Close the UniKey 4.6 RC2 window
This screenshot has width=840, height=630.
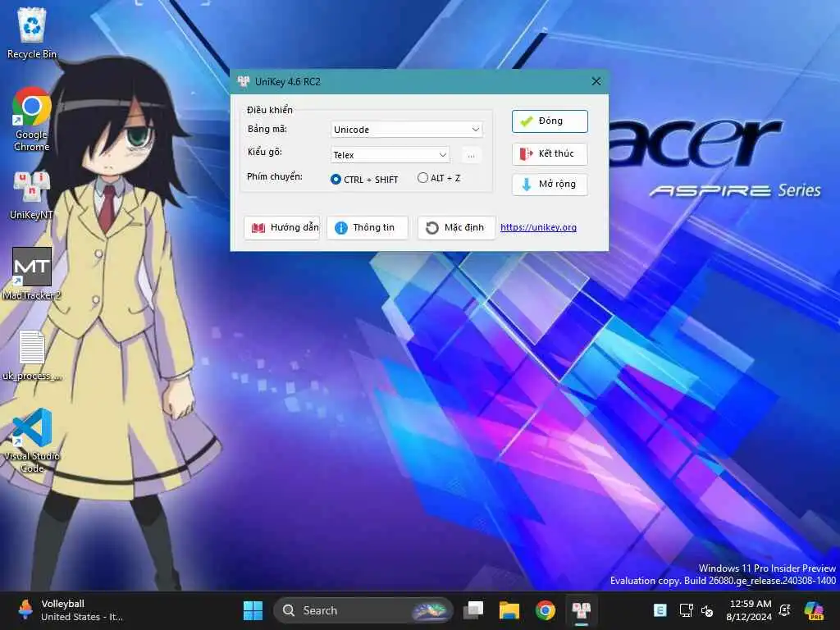coord(596,81)
